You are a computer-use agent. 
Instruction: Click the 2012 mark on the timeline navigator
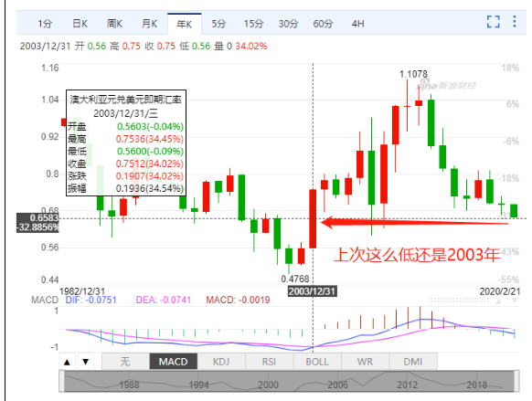point(407,385)
